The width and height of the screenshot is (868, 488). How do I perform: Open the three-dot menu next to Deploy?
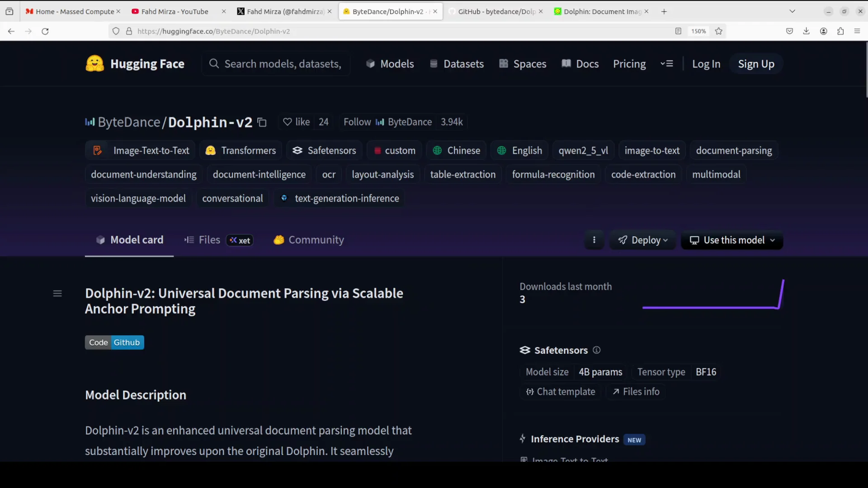(x=594, y=240)
